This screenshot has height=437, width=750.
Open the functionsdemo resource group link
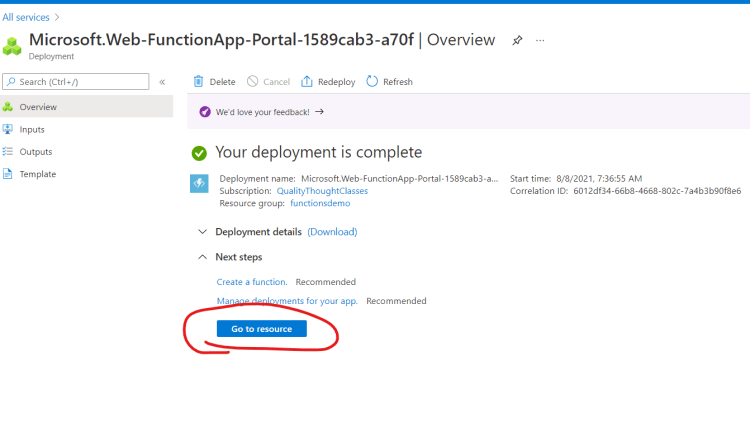coord(320,203)
